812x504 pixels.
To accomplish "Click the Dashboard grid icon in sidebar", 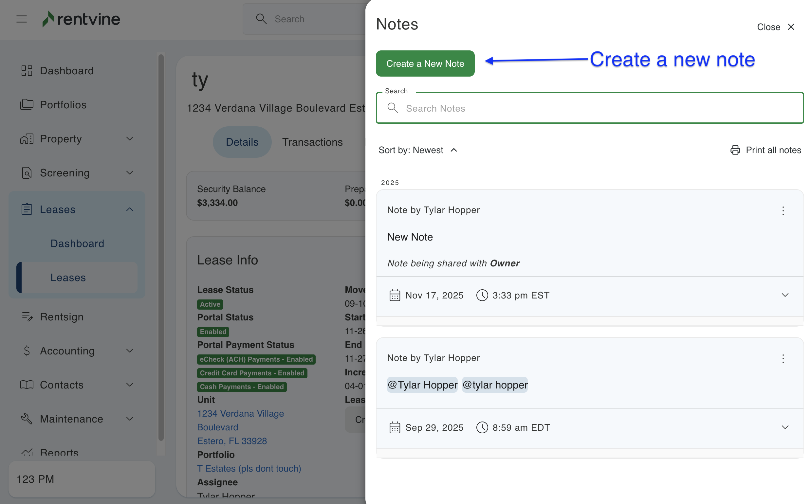I will [x=27, y=71].
